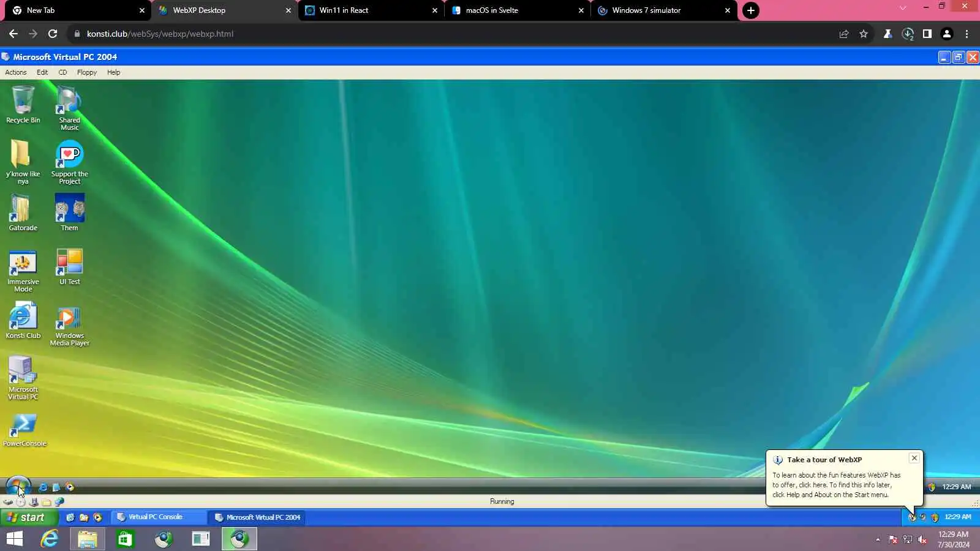
Task: Show hidden icons in host system tray
Action: (x=878, y=539)
